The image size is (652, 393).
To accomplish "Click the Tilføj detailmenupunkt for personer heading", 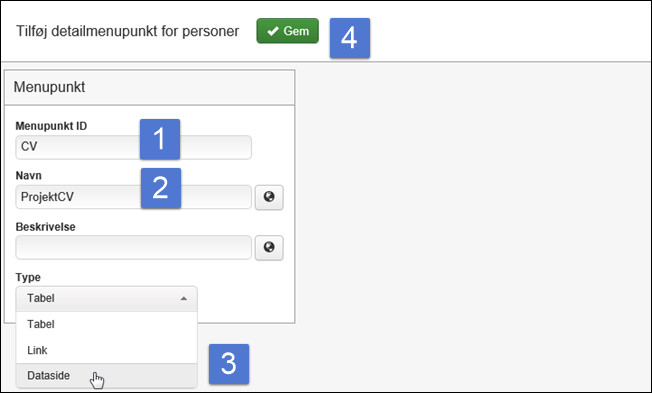I will click(128, 31).
